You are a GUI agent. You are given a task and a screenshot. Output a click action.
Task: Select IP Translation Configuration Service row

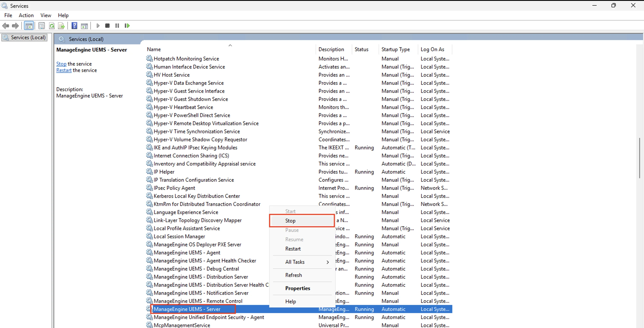point(299,180)
